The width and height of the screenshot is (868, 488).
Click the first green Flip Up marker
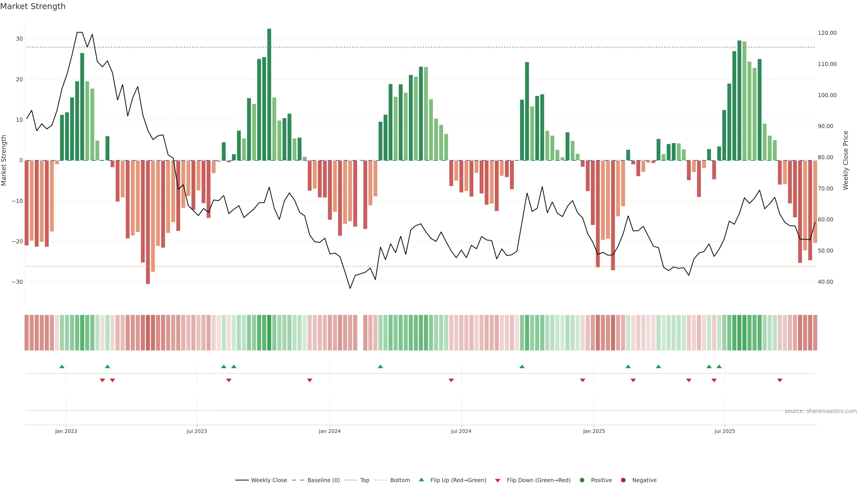(x=62, y=366)
